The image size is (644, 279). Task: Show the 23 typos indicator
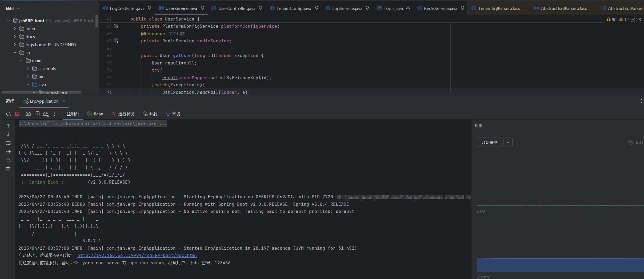(x=636, y=19)
